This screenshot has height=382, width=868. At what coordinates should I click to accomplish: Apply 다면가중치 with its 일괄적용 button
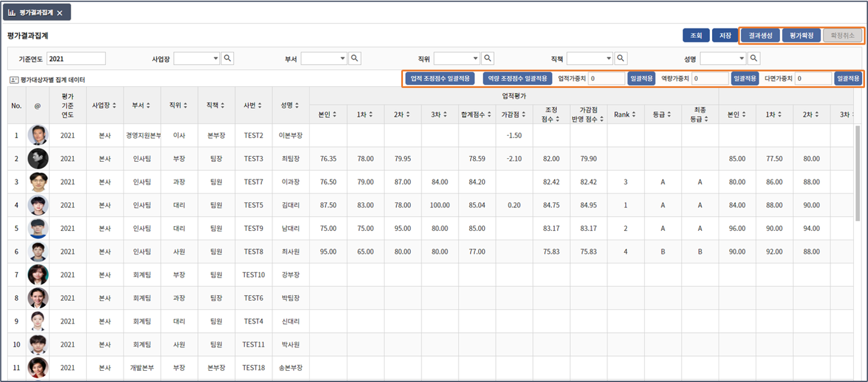(x=848, y=79)
